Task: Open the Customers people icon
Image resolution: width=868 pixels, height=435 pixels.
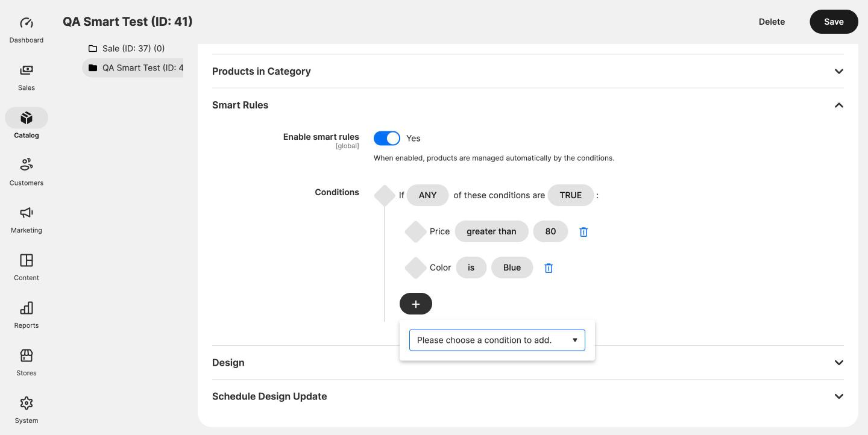Action: click(x=27, y=164)
